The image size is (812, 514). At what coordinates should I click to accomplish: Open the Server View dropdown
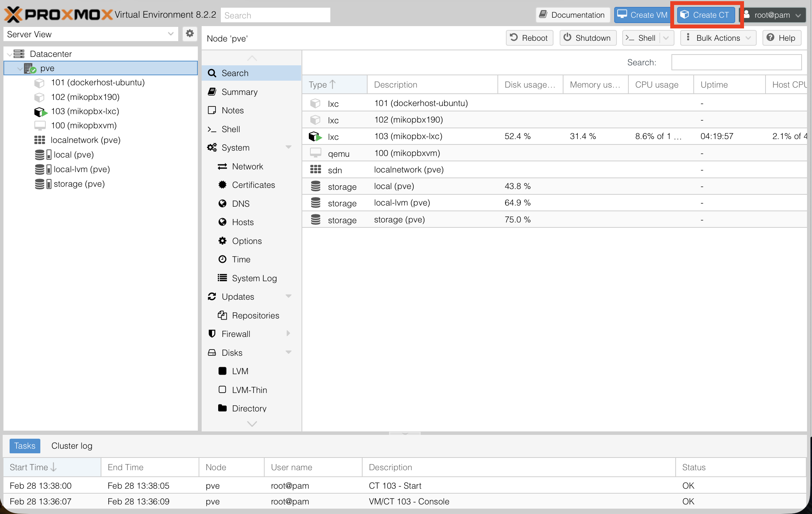171,34
